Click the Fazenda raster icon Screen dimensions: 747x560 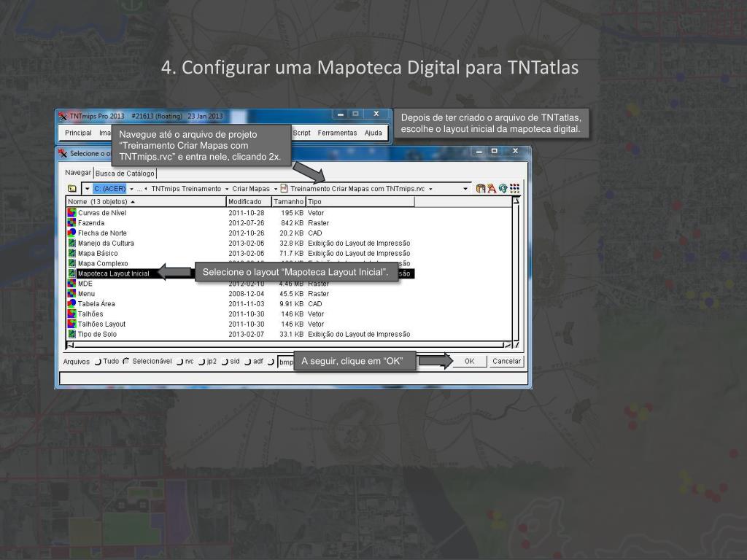tap(72, 222)
